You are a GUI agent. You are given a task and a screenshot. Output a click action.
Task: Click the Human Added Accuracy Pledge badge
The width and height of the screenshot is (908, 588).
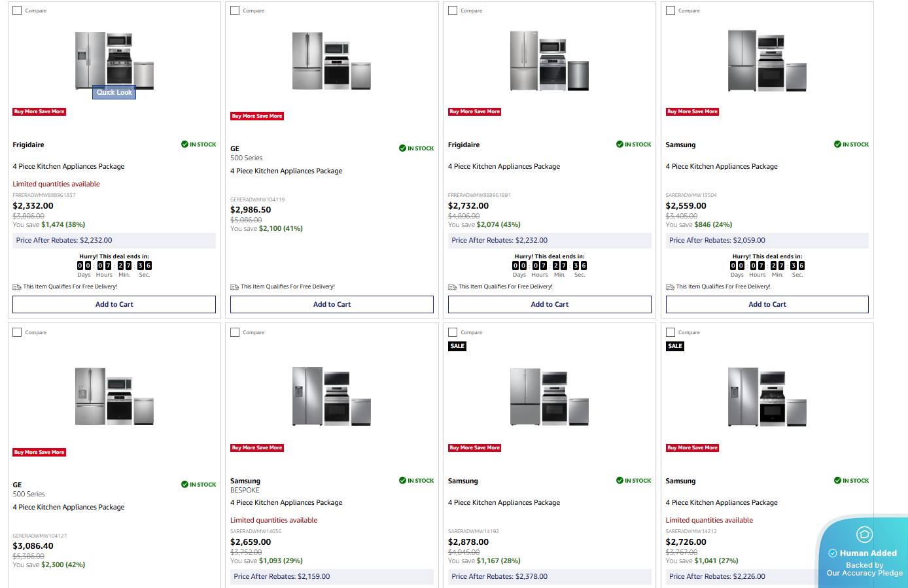864,553
